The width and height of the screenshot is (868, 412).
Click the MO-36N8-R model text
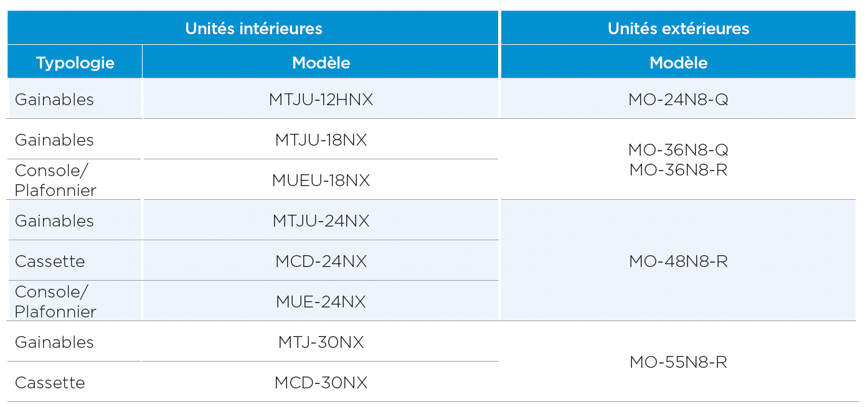click(678, 169)
